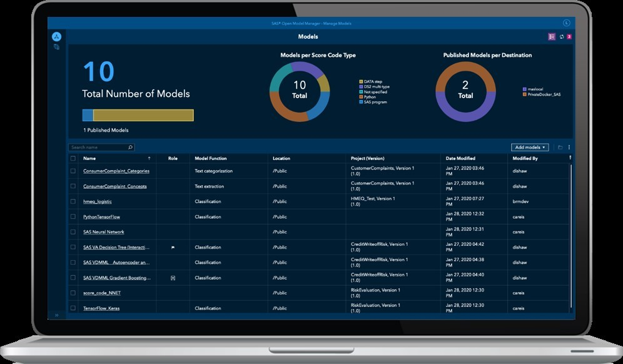Click the Python legend entry

[368, 97]
